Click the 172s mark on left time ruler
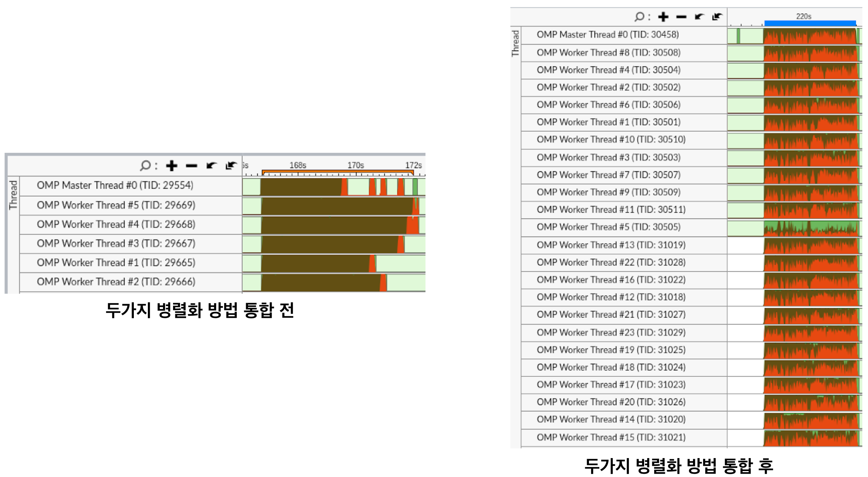The image size is (868, 477). [x=414, y=165]
